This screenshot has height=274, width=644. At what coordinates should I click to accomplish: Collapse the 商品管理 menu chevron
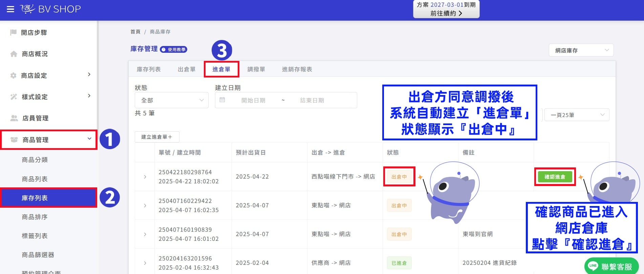click(x=89, y=139)
